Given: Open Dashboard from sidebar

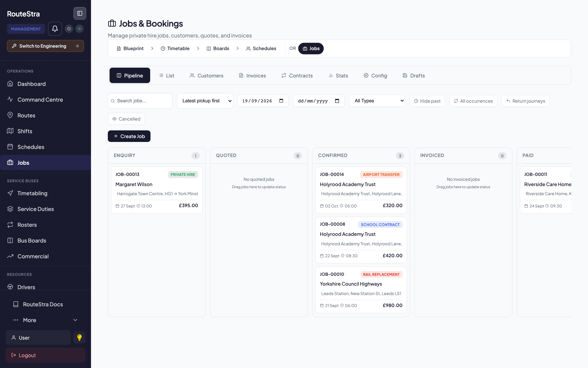Looking at the screenshot, I should 45,84.
